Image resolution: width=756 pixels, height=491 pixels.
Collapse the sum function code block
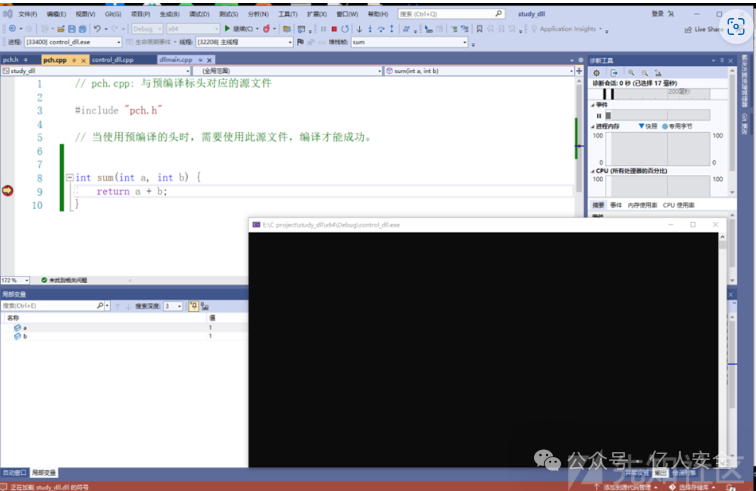click(69, 178)
